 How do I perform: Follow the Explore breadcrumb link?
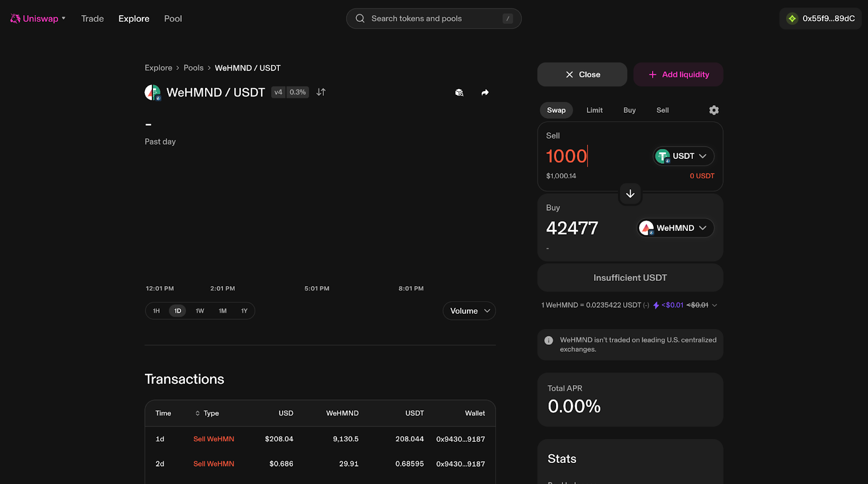(158, 68)
